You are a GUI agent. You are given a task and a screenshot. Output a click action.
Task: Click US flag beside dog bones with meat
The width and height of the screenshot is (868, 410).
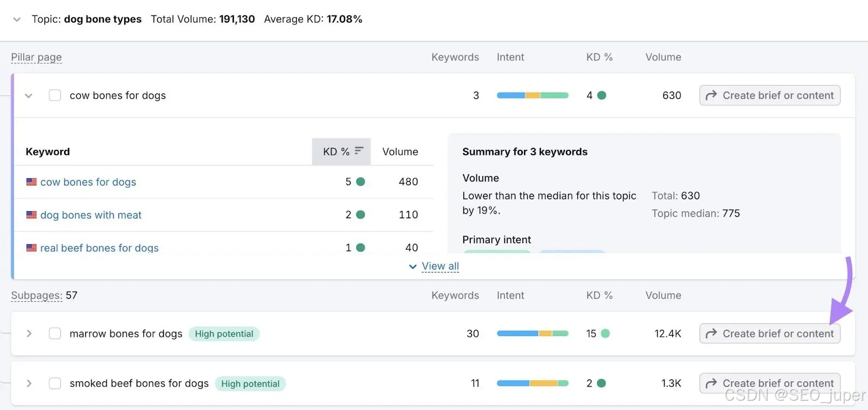tap(31, 215)
